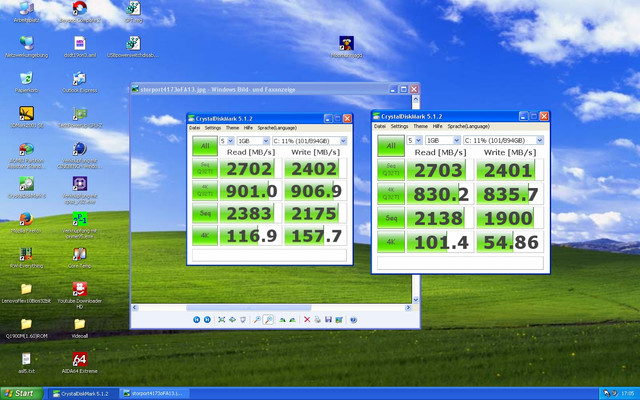Go to previous image in picture viewer

(196, 320)
